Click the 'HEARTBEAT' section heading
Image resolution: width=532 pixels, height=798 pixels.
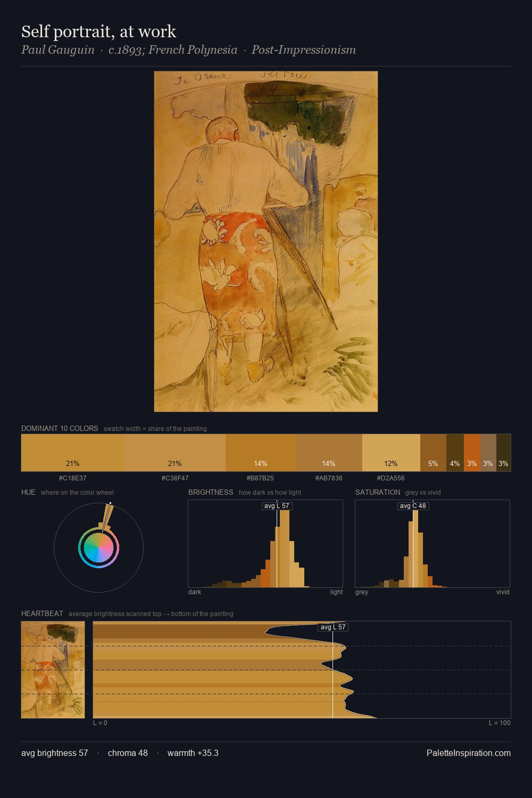42,613
